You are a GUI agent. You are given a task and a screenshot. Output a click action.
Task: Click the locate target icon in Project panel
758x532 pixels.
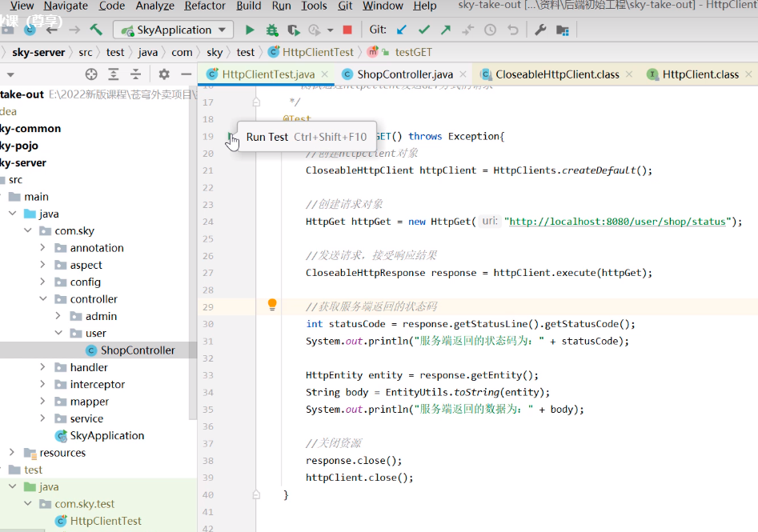[91, 74]
